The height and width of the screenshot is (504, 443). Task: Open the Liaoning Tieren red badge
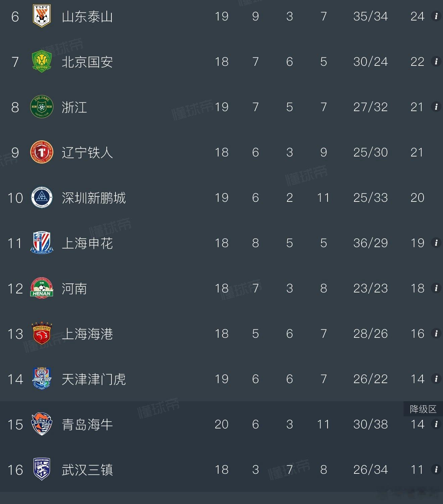point(42,152)
